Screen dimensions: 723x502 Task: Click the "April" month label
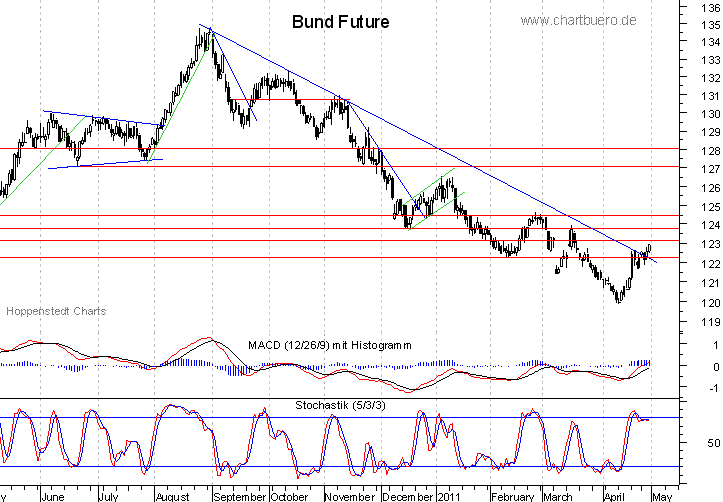tap(614, 496)
